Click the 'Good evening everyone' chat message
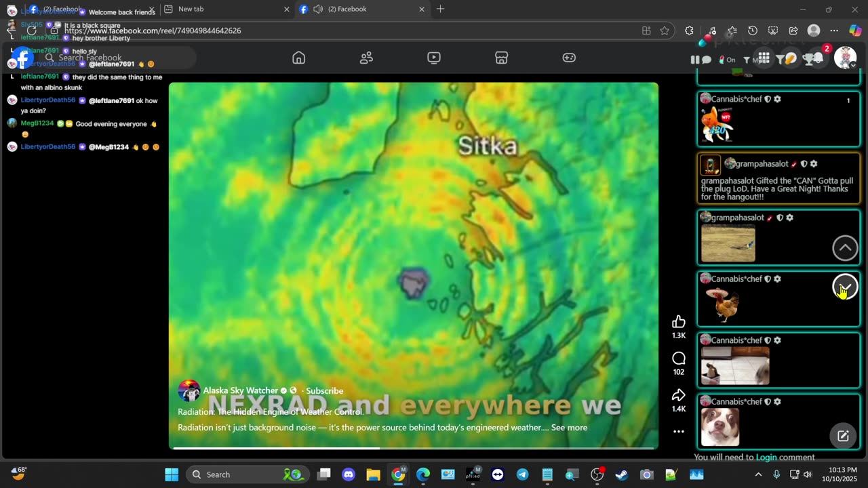This screenshot has height=488, width=868. click(x=112, y=124)
